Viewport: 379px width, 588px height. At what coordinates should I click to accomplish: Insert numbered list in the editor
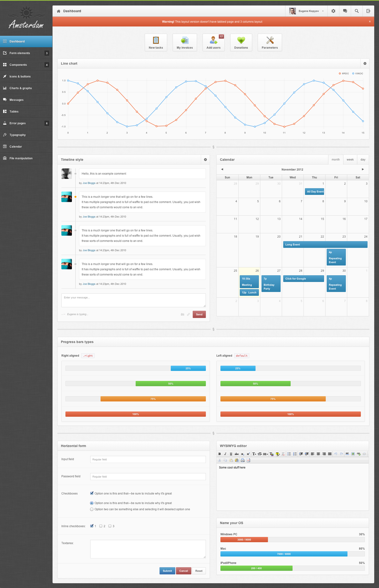(295, 454)
